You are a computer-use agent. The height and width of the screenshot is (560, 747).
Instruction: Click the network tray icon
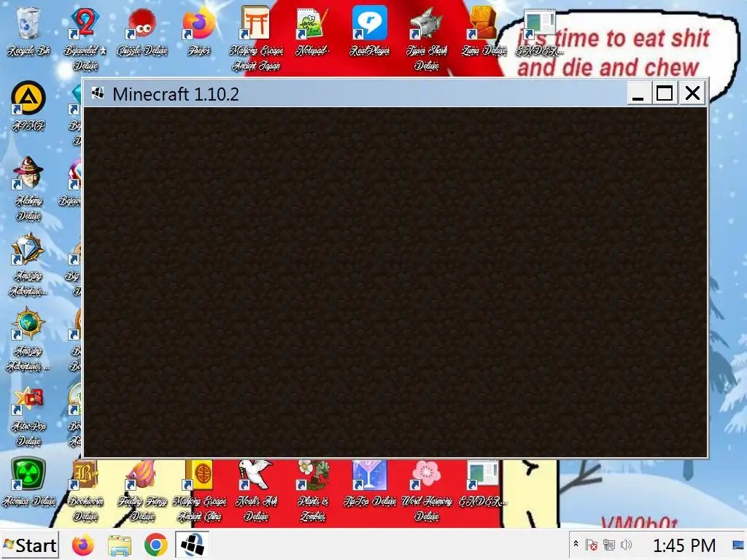[608, 545]
